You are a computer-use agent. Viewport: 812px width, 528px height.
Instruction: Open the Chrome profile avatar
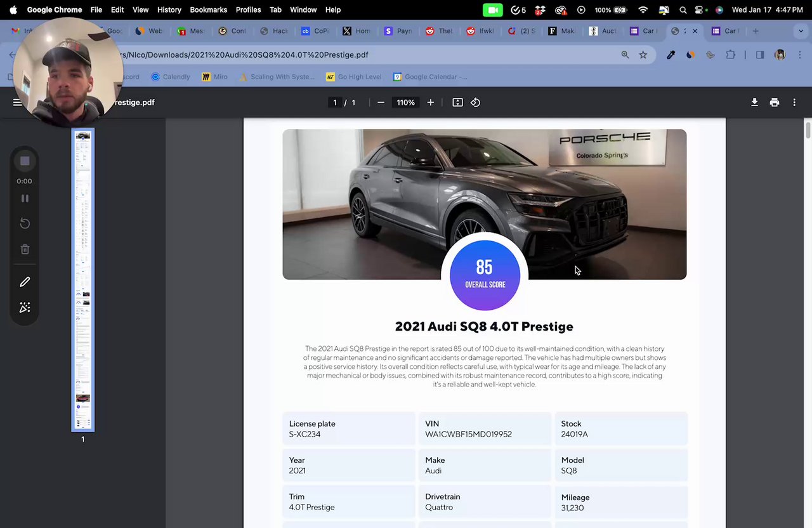pyautogui.click(x=780, y=55)
